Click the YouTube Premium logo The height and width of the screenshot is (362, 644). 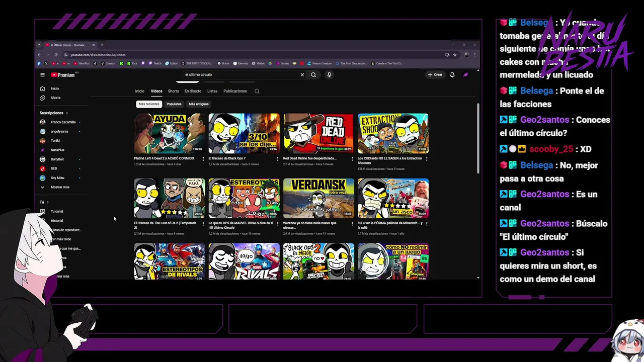pyautogui.click(x=63, y=75)
